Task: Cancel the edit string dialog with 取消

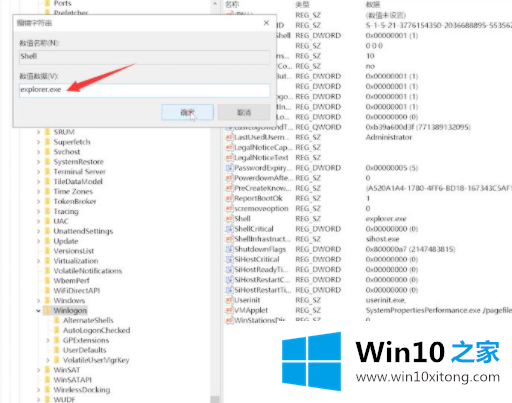Action: click(x=244, y=112)
